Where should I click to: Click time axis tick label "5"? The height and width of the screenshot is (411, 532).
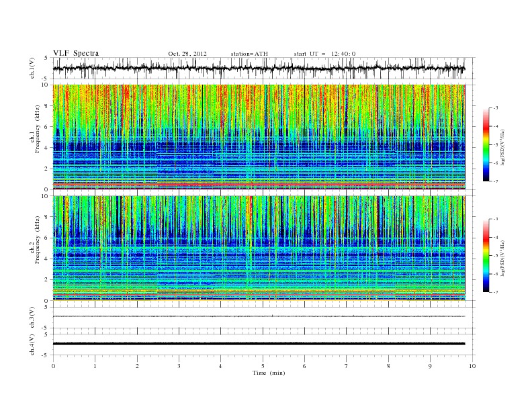point(263,366)
